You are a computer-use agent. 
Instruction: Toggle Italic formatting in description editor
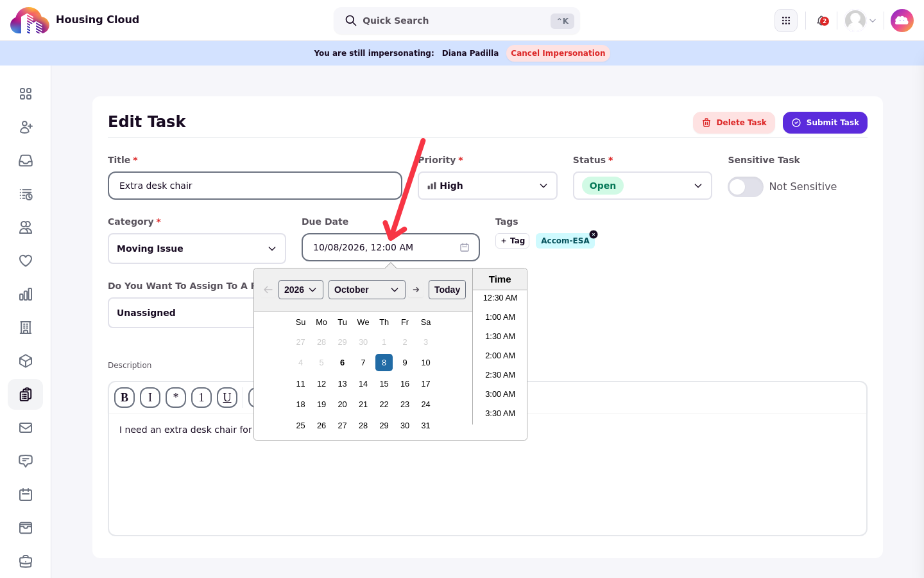pyautogui.click(x=150, y=398)
